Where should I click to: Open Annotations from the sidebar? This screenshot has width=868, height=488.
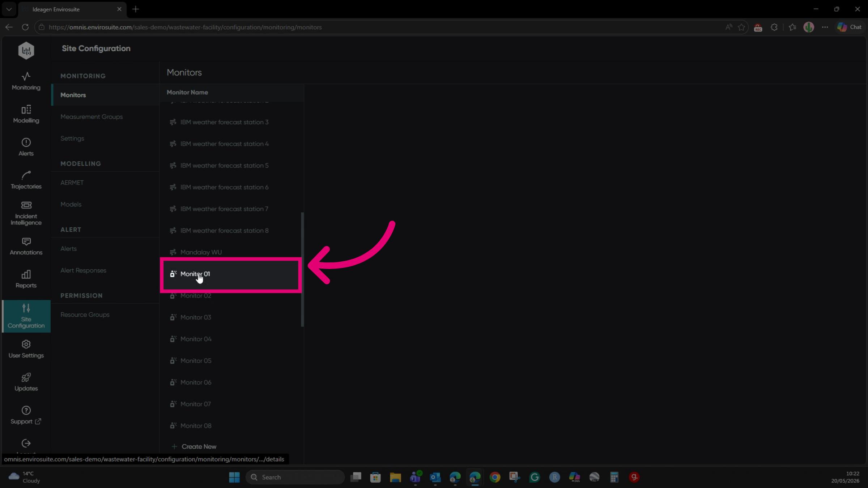(x=26, y=246)
